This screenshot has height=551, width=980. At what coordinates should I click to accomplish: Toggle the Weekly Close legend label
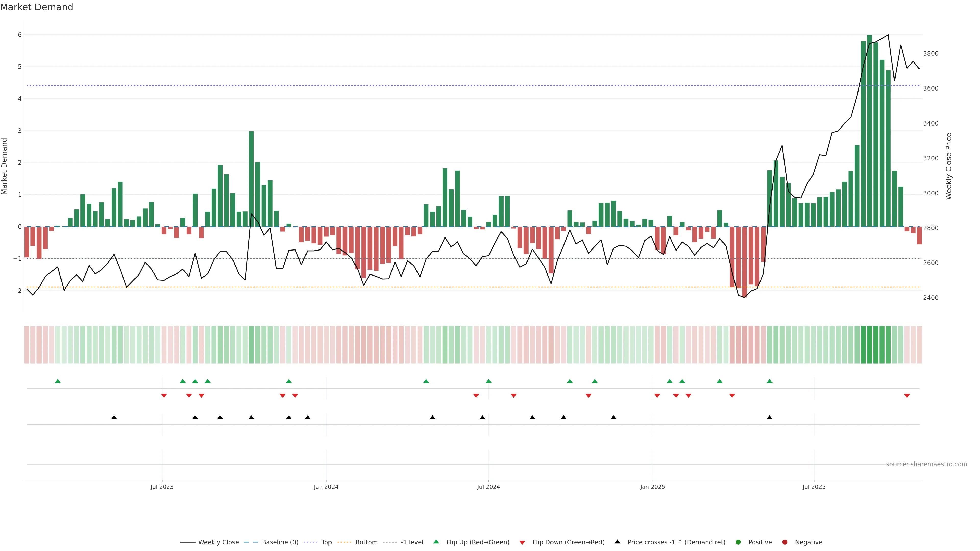point(218,542)
